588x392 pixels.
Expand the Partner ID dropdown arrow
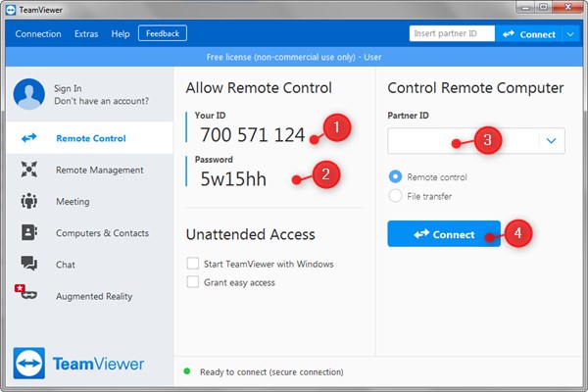(x=552, y=141)
